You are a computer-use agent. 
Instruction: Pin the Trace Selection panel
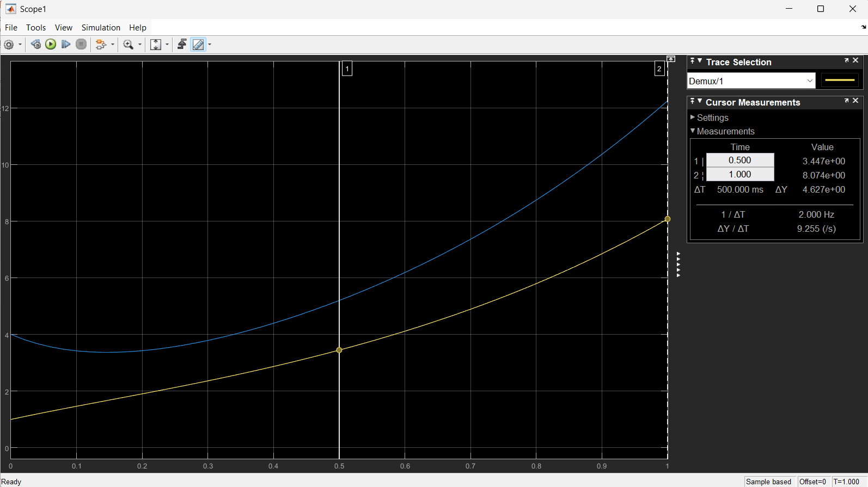tap(692, 61)
